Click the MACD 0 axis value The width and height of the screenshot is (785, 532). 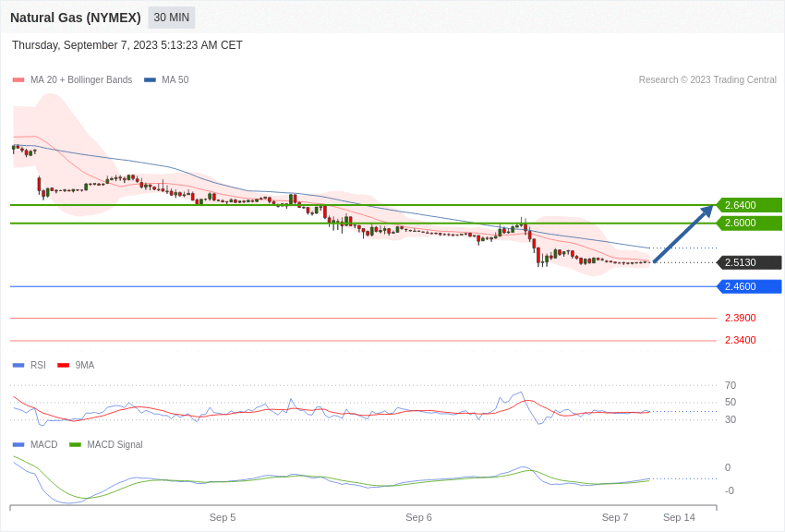click(x=728, y=467)
